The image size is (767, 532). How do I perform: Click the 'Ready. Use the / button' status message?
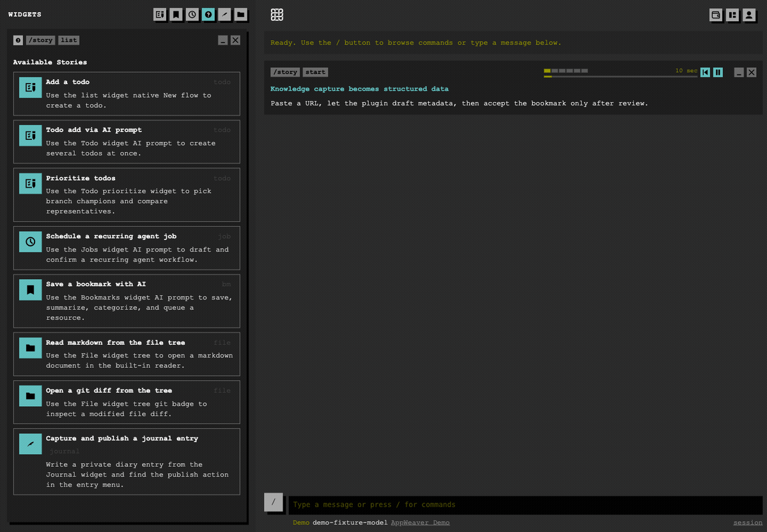(415, 43)
